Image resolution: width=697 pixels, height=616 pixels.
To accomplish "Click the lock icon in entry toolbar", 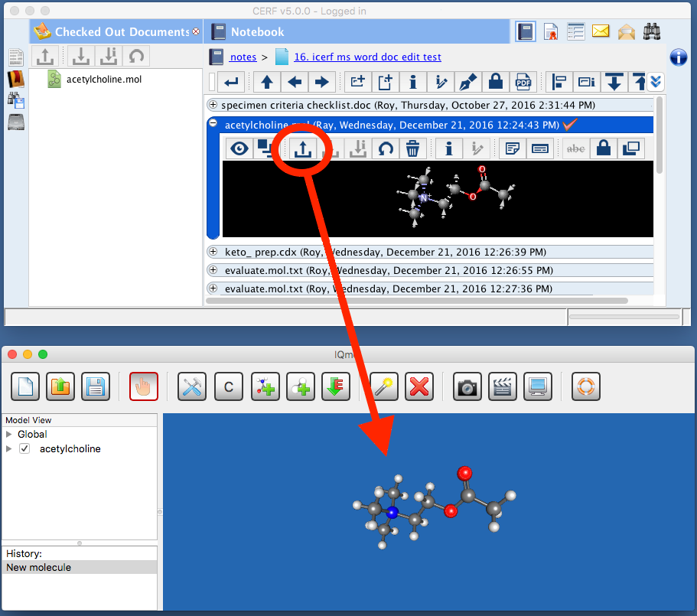I will pos(603,148).
